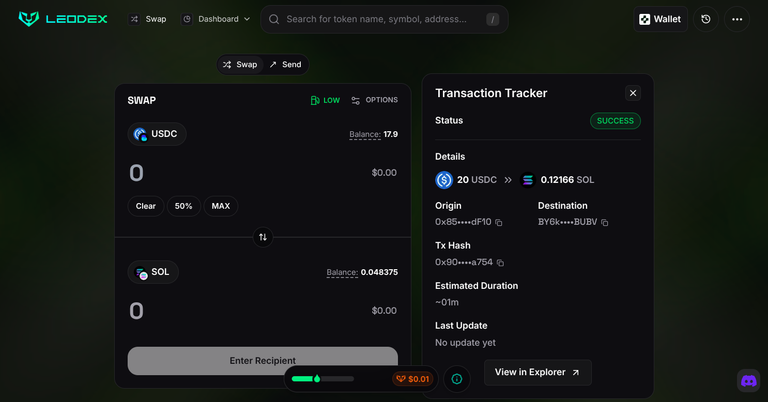768x402 pixels.
Task: Copy the origin address
Action: [x=499, y=222]
